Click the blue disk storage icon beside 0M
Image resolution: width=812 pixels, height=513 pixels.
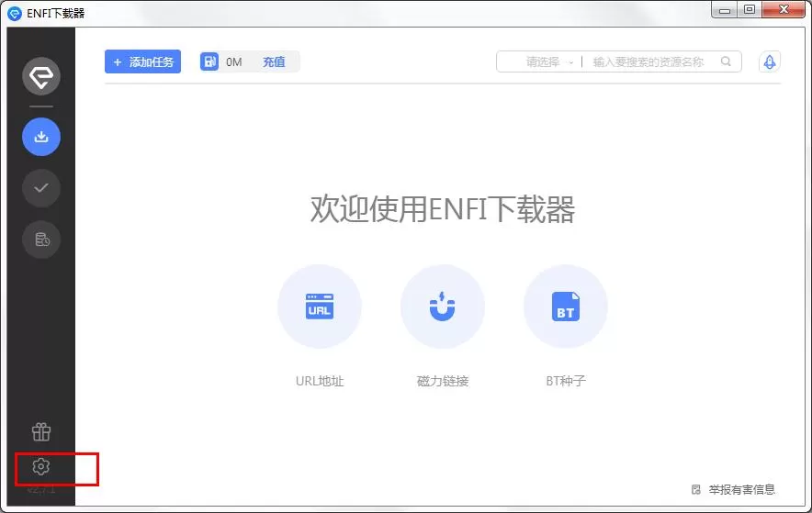(209, 61)
